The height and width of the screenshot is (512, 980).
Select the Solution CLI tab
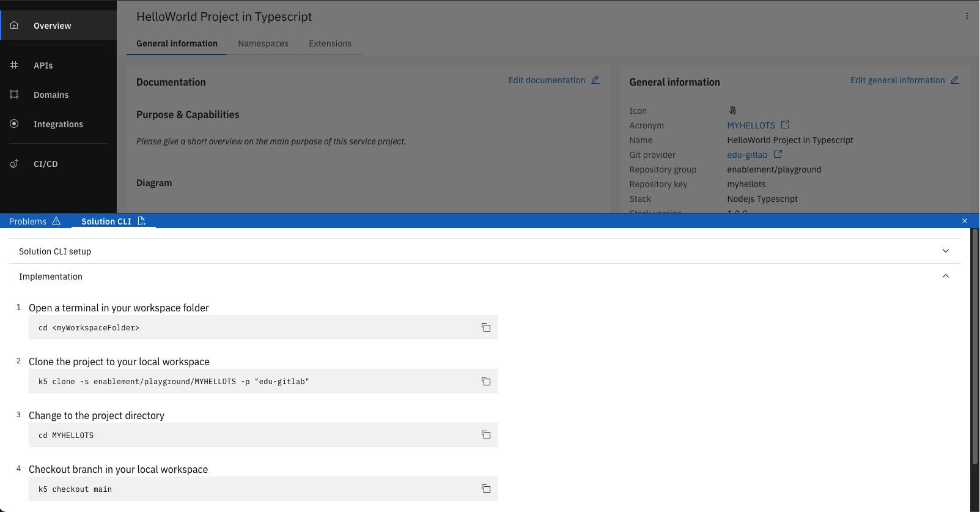(x=114, y=221)
